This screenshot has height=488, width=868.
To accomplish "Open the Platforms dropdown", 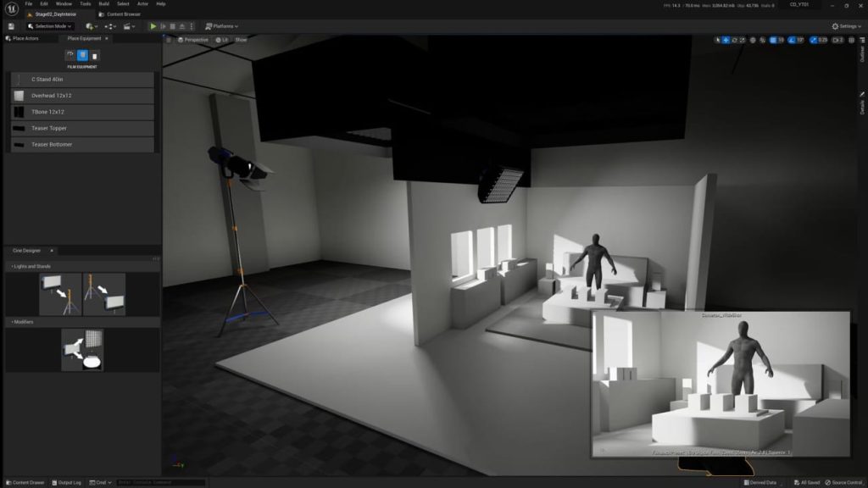I will click(222, 25).
